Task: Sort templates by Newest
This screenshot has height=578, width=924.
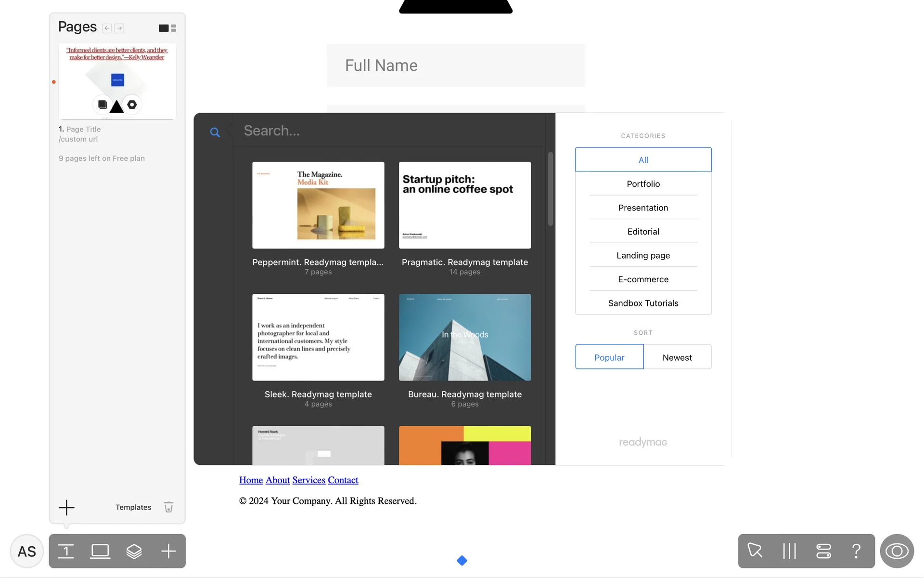Action: tap(677, 357)
